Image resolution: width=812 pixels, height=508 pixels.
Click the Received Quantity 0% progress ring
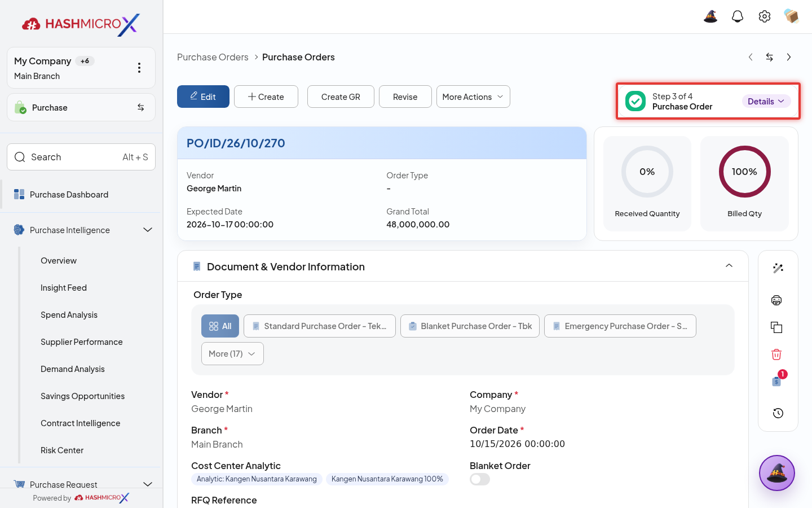coord(647,172)
